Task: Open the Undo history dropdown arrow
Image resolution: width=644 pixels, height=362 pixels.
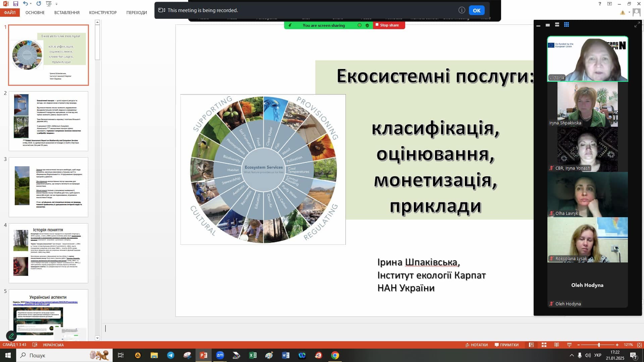Action: pos(31,4)
